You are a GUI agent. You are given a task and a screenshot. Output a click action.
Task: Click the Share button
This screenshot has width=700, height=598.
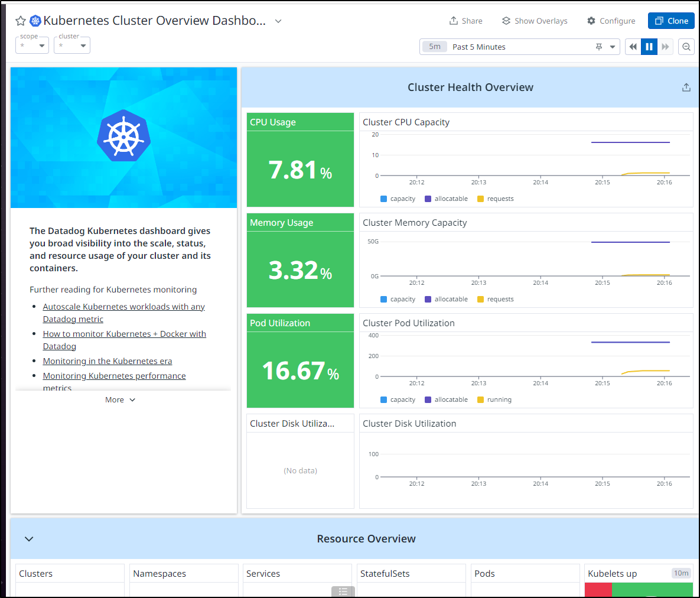pyautogui.click(x=465, y=21)
